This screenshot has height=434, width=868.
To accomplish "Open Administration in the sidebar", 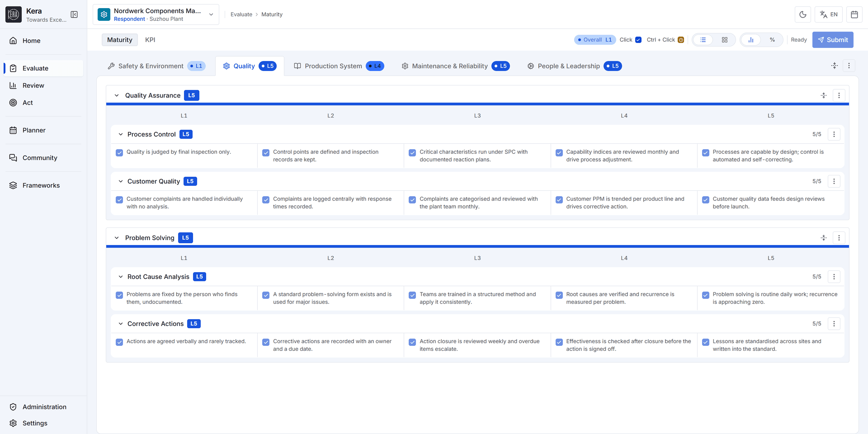I will coord(43,407).
